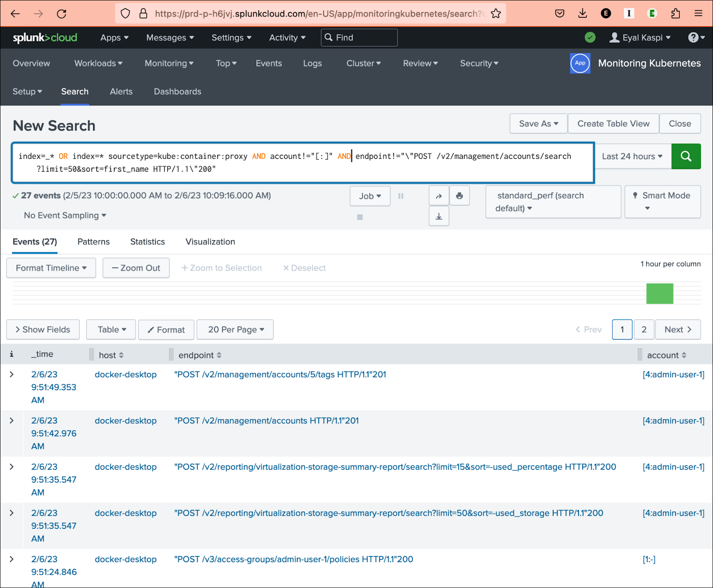Click the green search magnifier button
The image size is (713, 588).
[x=686, y=156]
